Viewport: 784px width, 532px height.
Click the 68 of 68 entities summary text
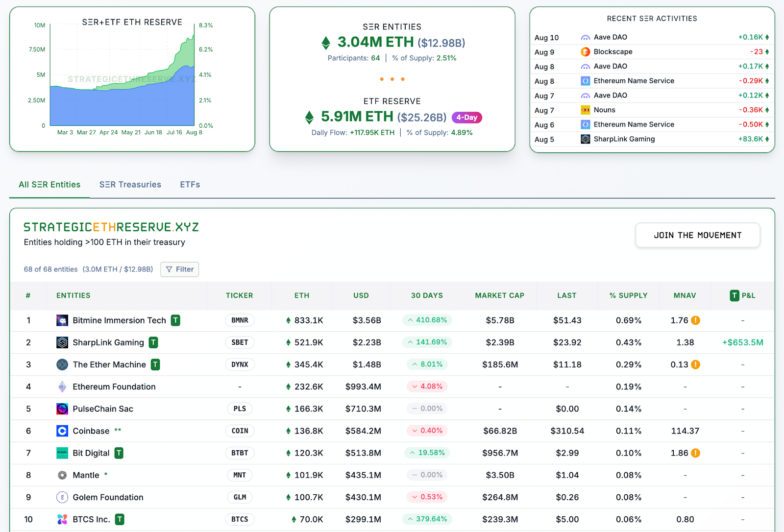[50, 269]
